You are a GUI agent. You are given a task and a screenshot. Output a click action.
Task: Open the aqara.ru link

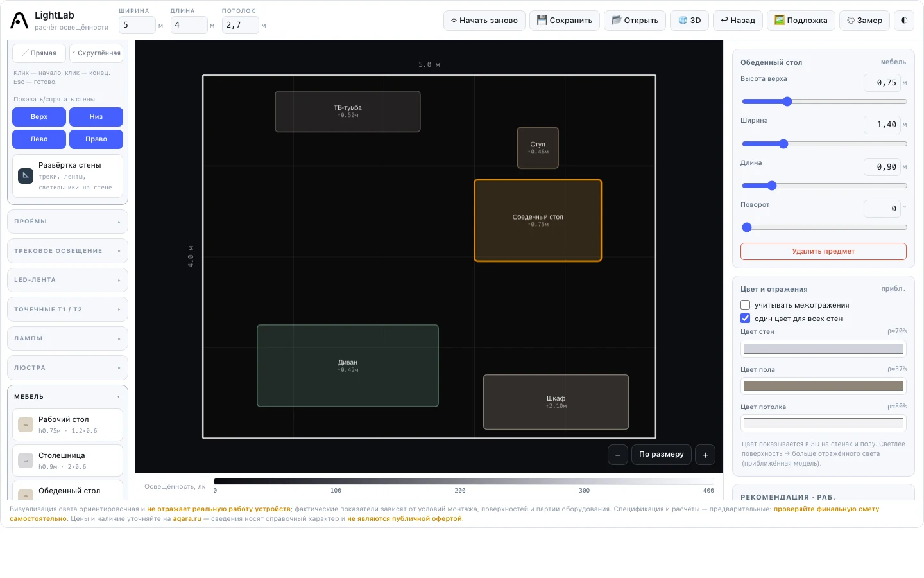click(x=187, y=519)
